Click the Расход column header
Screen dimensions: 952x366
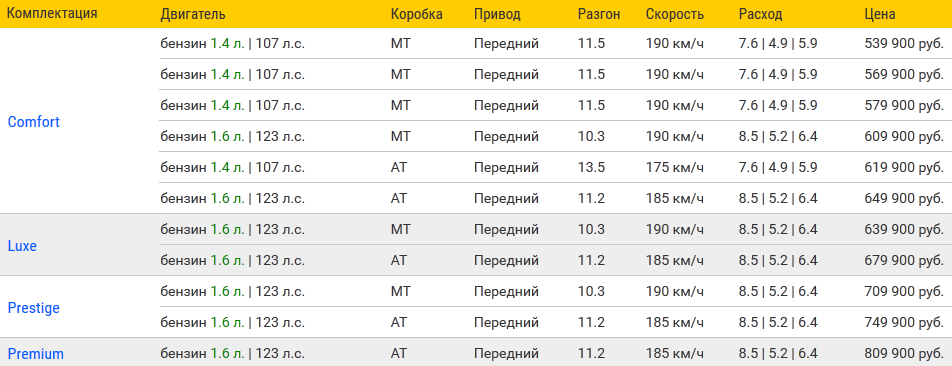tap(761, 15)
